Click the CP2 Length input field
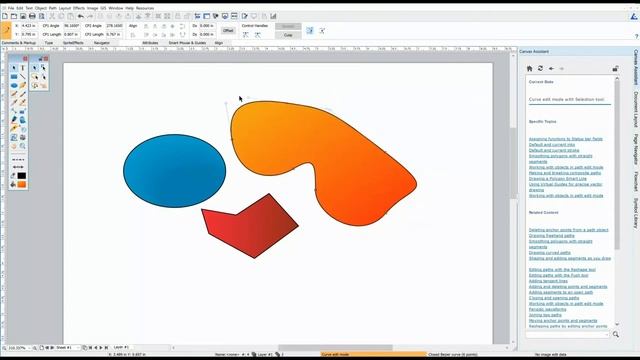The image size is (640, 360). click(x=113, y=35)
